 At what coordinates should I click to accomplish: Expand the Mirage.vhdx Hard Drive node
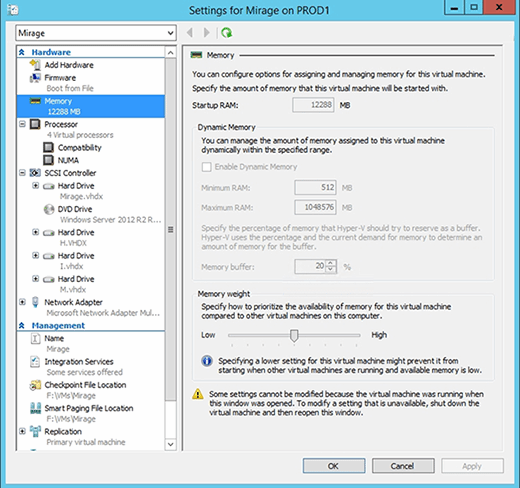point(35,186)
